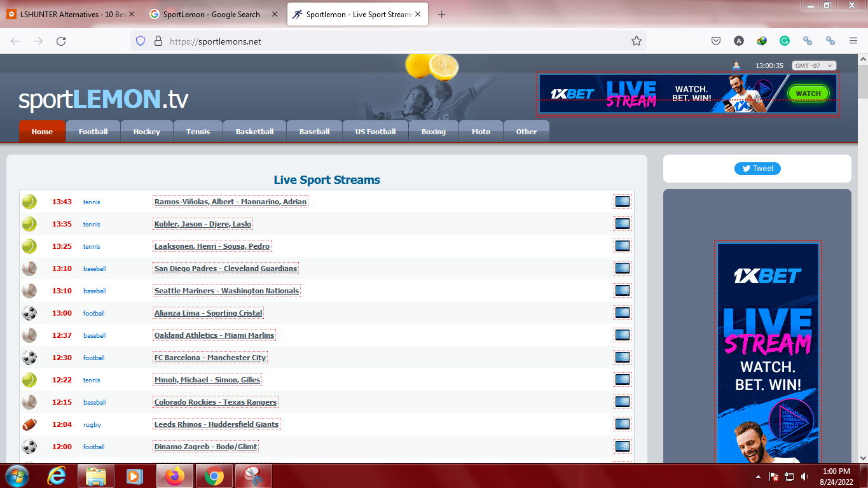This screenshot has width=868, height=488.
Task: Save page to Pocket icon
Action: 716,41
